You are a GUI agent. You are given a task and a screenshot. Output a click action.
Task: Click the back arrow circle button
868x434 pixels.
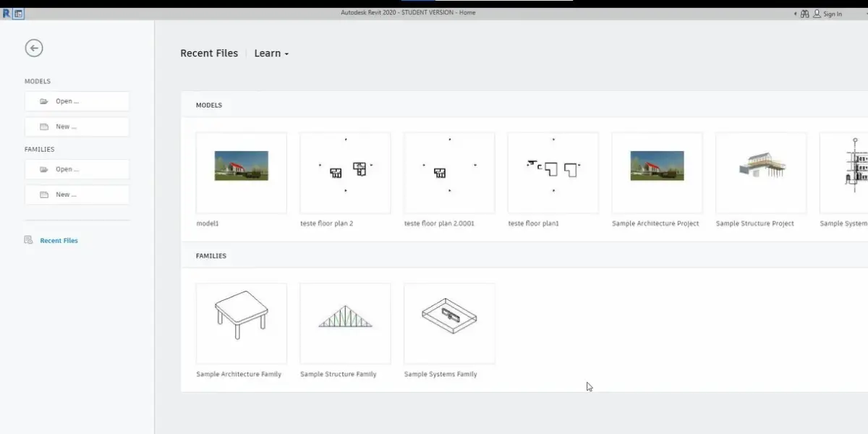point(33,48)
